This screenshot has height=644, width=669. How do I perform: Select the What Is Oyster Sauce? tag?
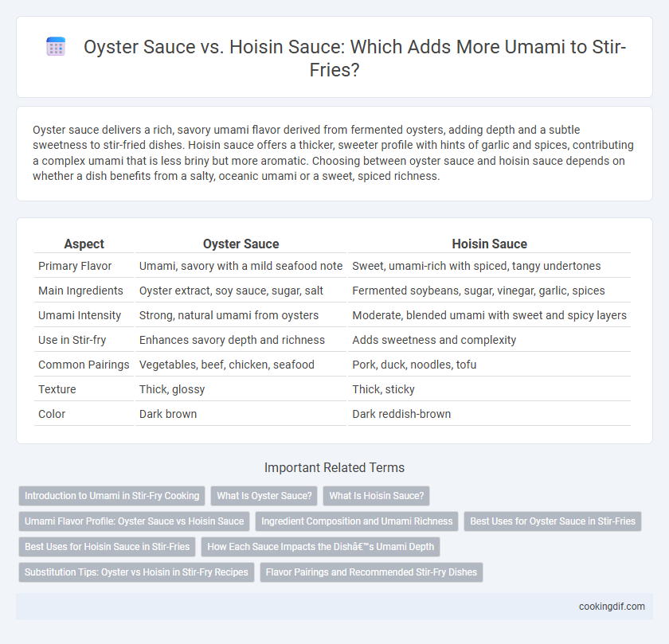click(264, 496)
